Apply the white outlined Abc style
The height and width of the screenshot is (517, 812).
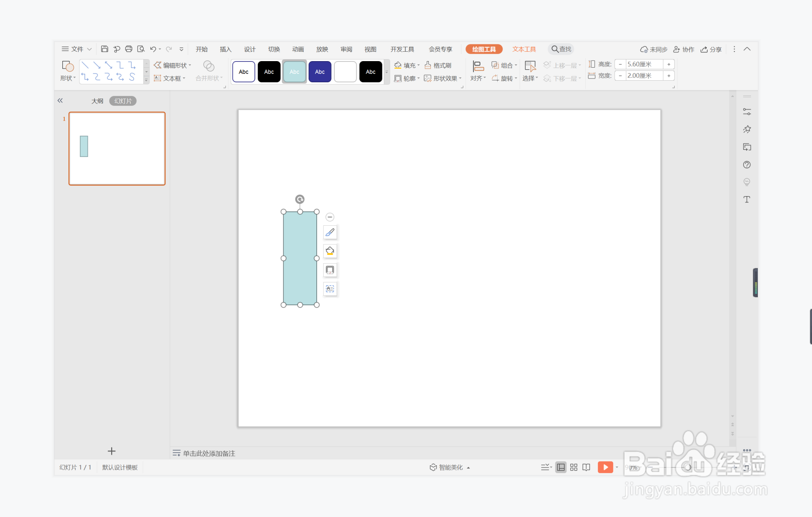point(244,72)
